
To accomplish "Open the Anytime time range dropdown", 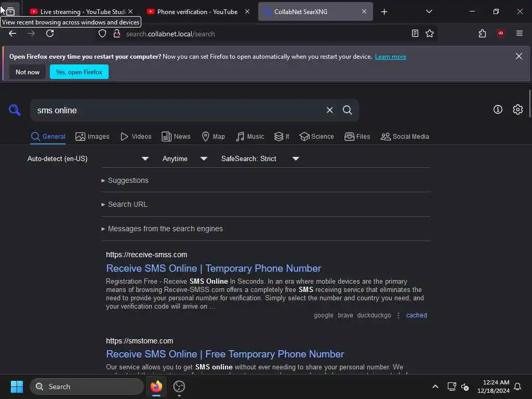I will [184, 159].
